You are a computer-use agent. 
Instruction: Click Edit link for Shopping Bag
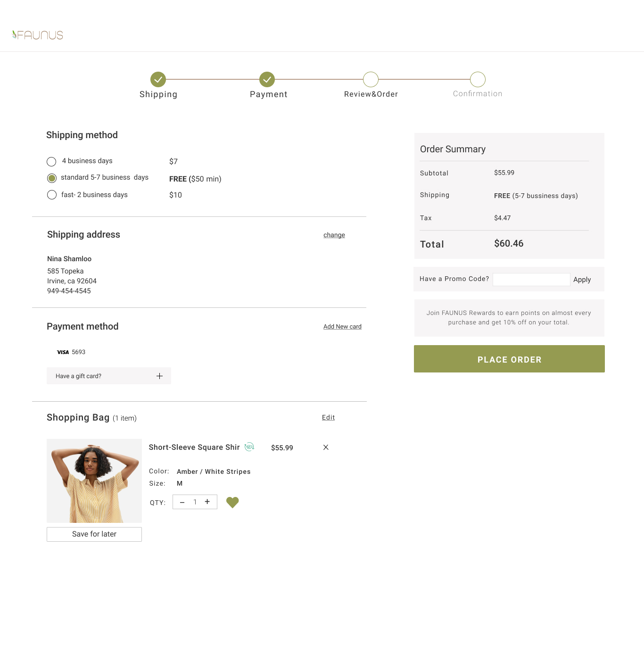[328, 418]
